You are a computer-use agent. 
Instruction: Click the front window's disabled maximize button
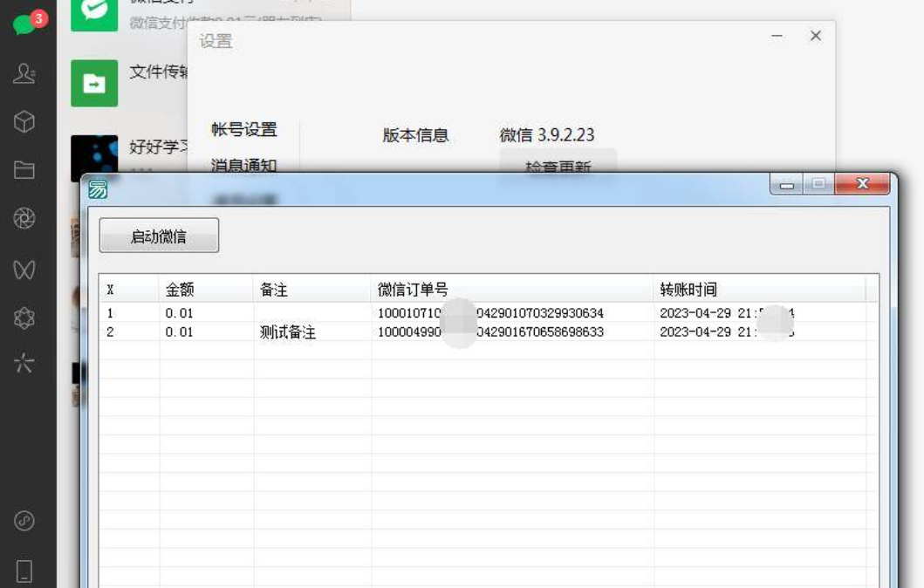[x=818, y=184]
